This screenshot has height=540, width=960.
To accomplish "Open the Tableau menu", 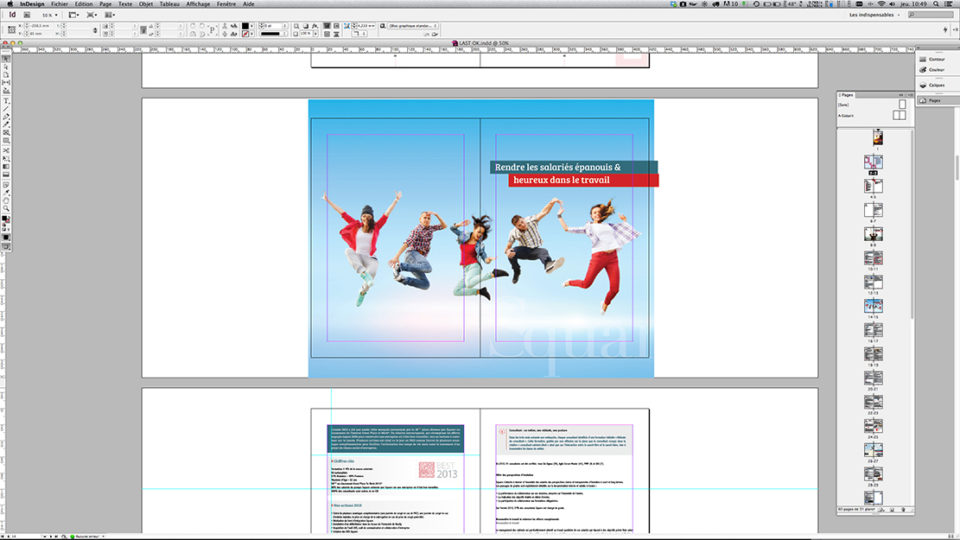I will [170, 4].
